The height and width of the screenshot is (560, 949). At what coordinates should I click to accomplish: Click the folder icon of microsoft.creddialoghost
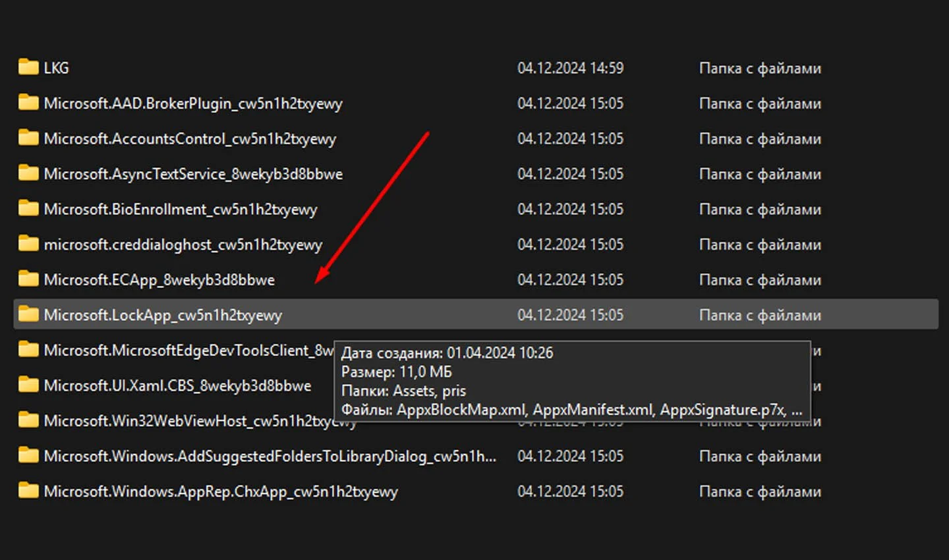point(28,244)
